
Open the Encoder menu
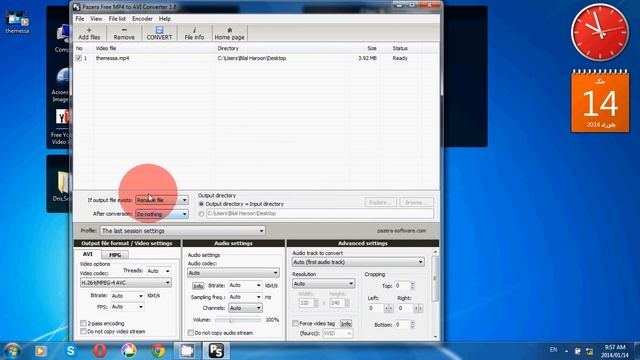coord(142,19)
